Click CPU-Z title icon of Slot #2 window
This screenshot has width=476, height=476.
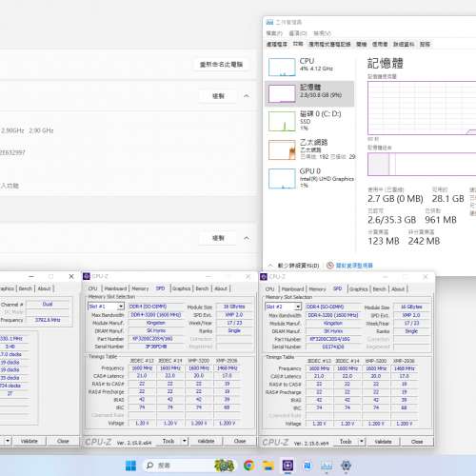click(264, 277)
